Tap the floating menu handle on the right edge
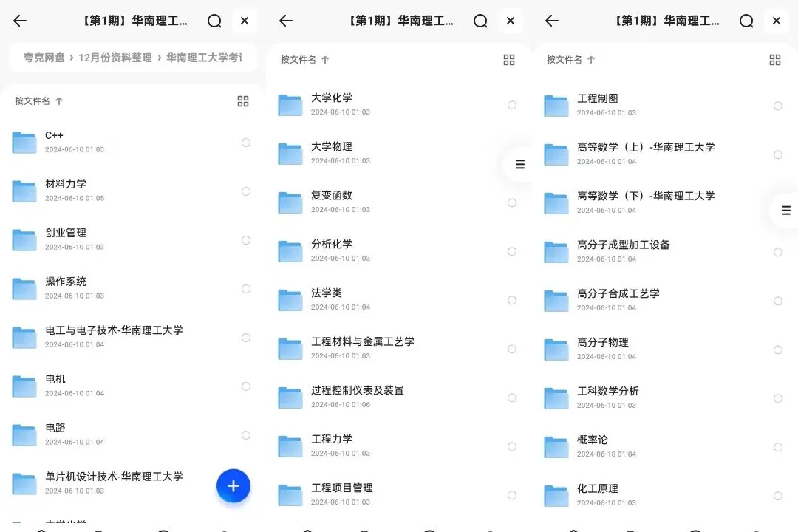This screenshot has height=532, width=798. pyautogui.click(x=785, y=211)
